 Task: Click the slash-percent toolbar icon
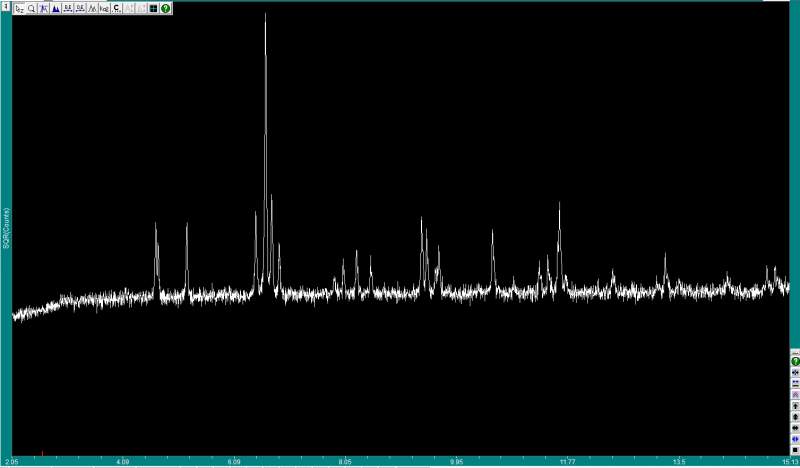pyautogui.click(x=92, y=9)
